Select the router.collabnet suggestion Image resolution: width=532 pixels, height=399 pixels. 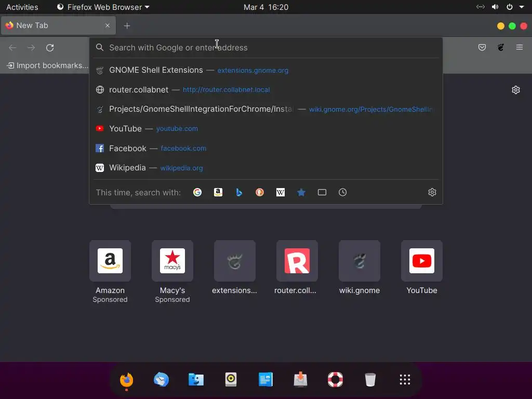265,89
